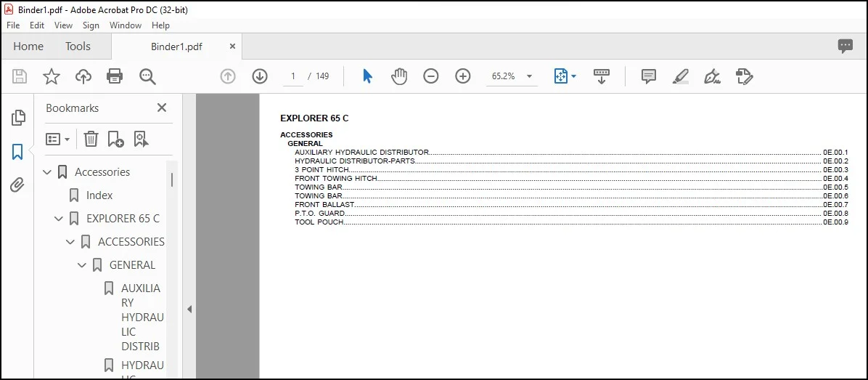Zoom in with the plus icon
868x380 pixels.
[x=463, y=76]
